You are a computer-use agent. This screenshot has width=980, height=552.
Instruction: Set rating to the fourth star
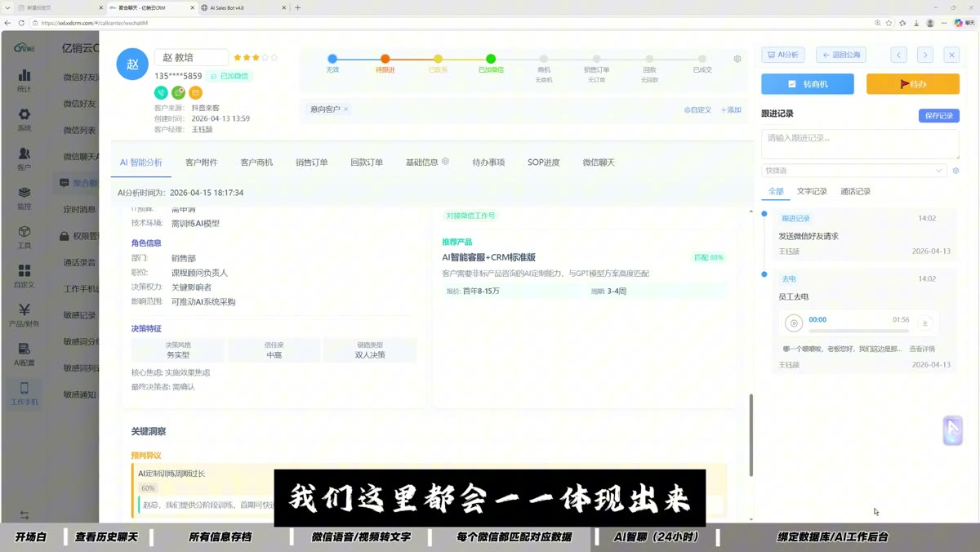tap(264, 58)
